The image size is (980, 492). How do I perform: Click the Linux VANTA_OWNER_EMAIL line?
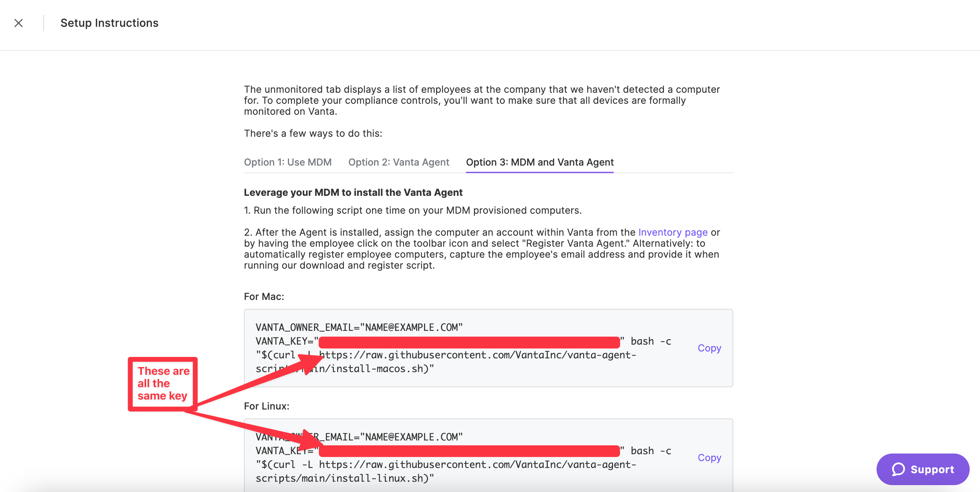[359, 437]
